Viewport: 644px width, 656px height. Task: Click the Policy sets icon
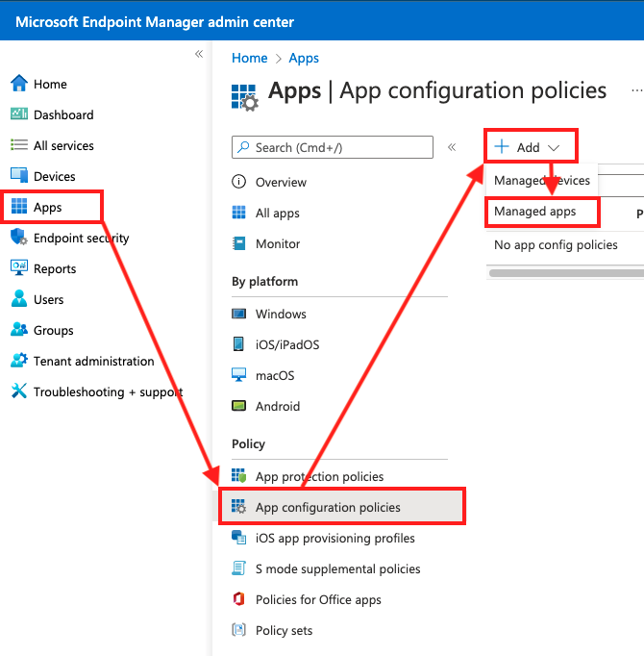pos(238,630)
